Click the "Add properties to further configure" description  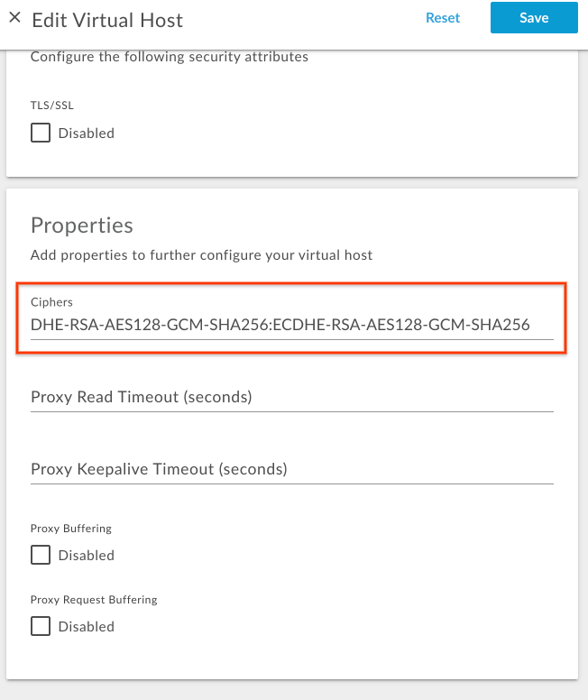(x=201, y=255)
